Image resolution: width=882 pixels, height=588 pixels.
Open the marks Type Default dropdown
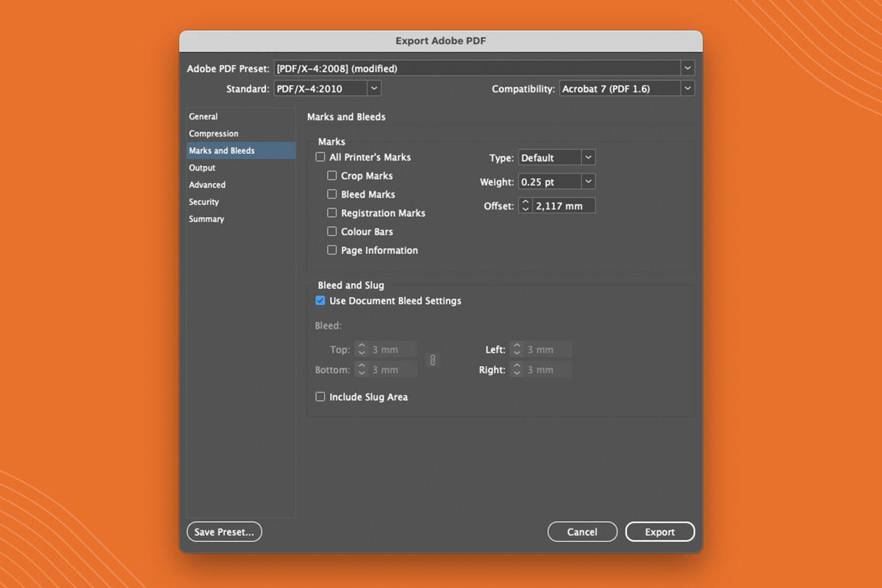(556, 157)
